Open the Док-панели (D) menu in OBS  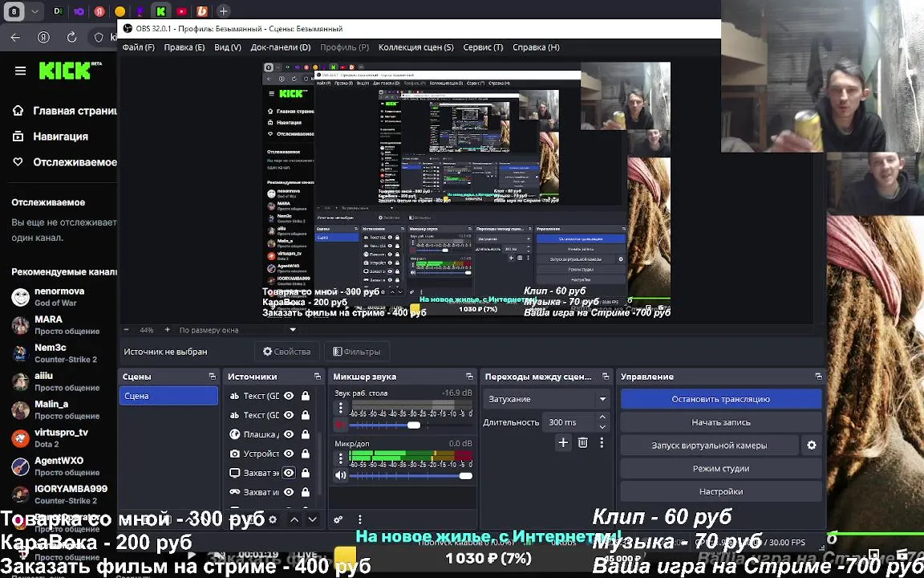click(281, 47)
